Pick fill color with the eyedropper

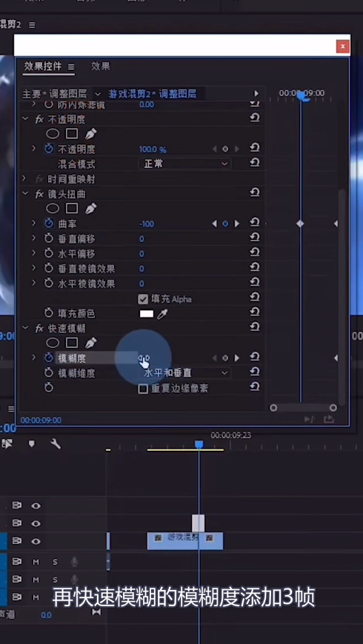(162, 314)
